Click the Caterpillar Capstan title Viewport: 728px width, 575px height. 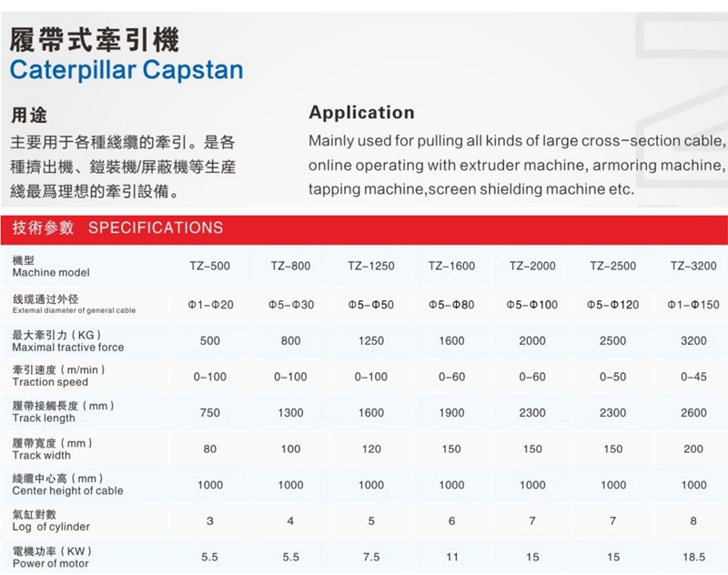(x=126, y=70)
